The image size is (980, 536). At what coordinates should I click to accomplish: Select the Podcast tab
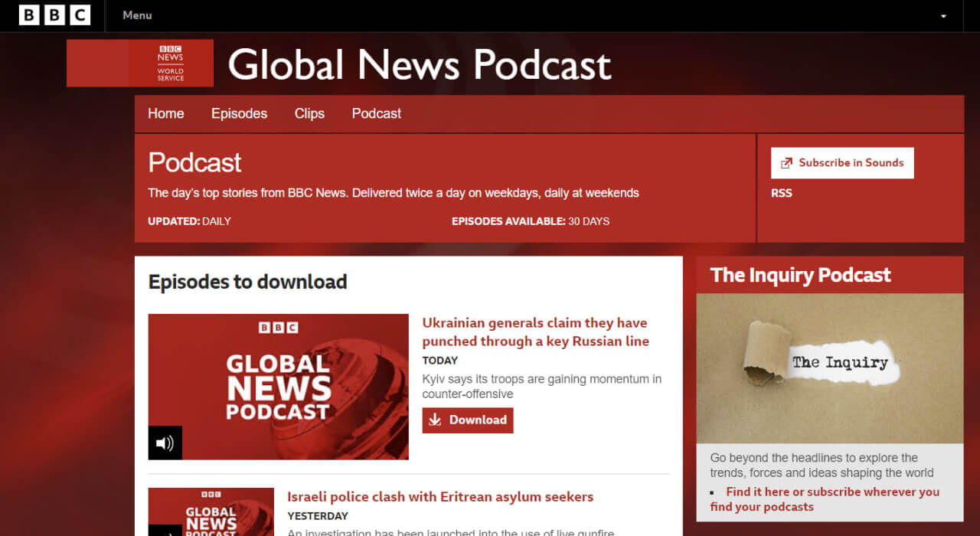click(376, 113)
